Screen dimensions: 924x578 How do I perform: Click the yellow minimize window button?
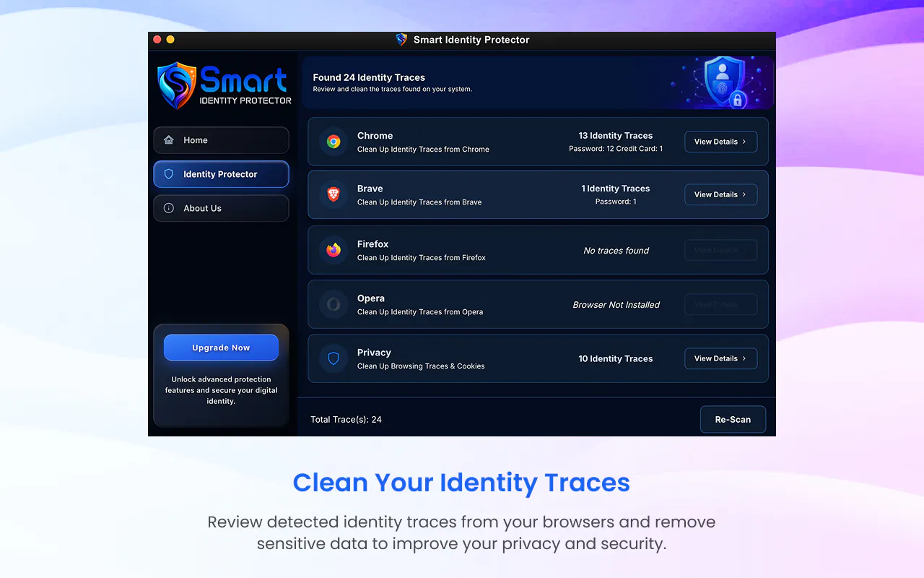[x=170, y=40]
